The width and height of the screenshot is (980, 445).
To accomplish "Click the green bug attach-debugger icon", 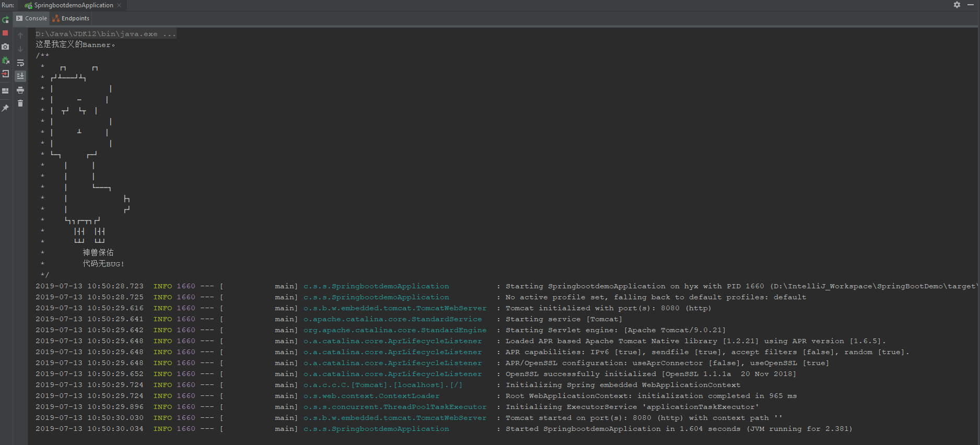I will (5, 60).
